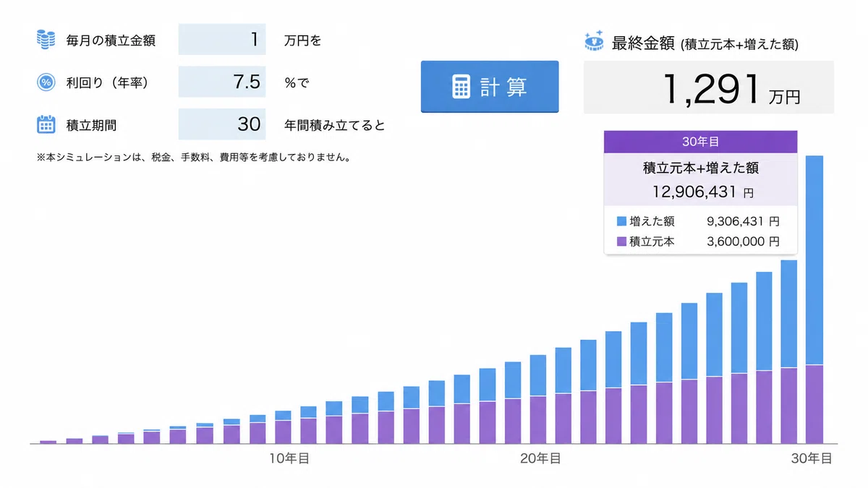Image resolution: width=868 pixels, height=488 pixels.
Task: Click 積立元本+増えた額 title in tooltip
Action: point(701,168)
